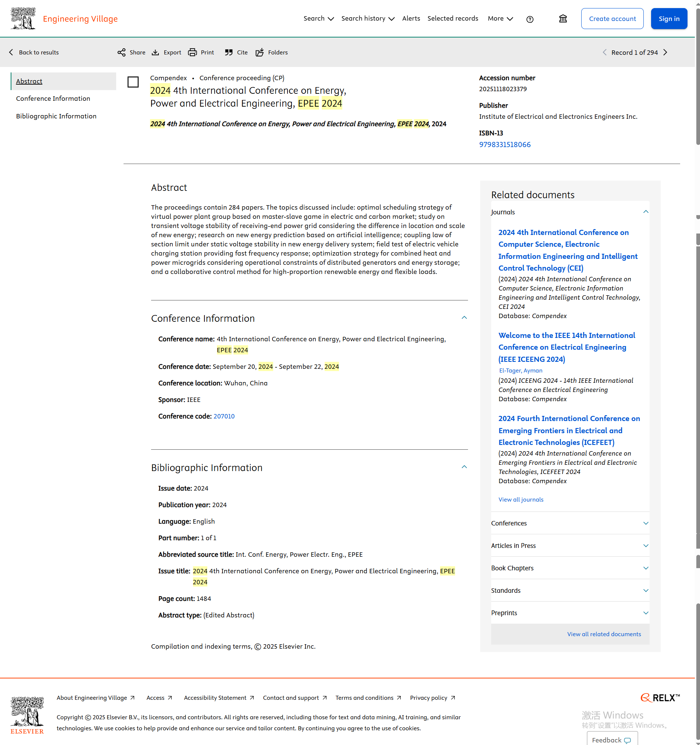Viewport: 700px width, 745px height.
Task: Click the Print icon
Action: click(192, 53)
